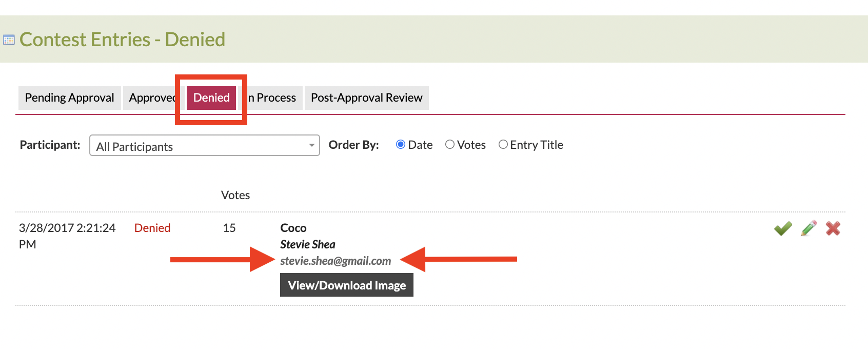Viewport: 868px width, 349px height.
Task: Click the calendar icon beside the page title
Action: coord(9,40)
